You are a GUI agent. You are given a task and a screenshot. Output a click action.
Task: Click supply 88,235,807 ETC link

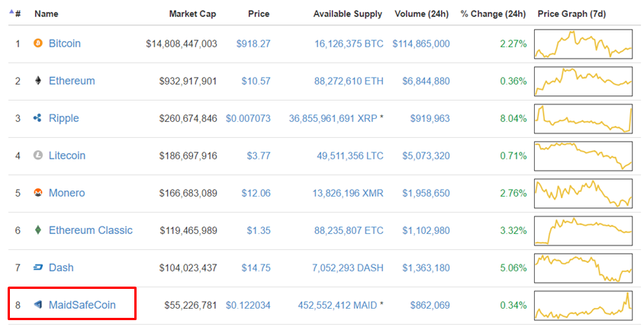[349, 231]
